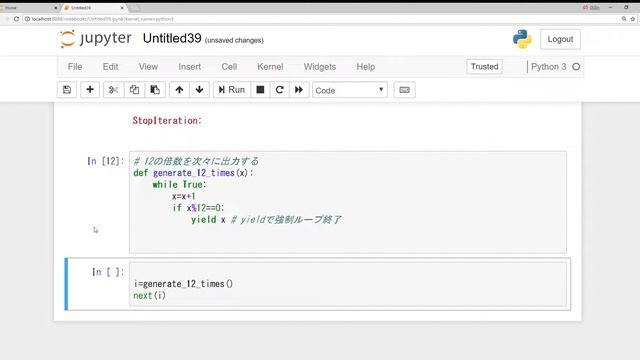Rename the notebook title Untitled39
This screenshot has width=640, height=360.
click(x=172, y=38)
